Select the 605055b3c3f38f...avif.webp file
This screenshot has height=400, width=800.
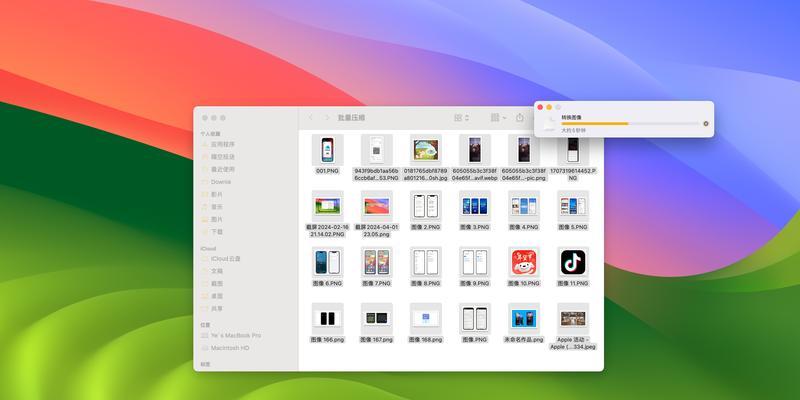click(474, 151)
